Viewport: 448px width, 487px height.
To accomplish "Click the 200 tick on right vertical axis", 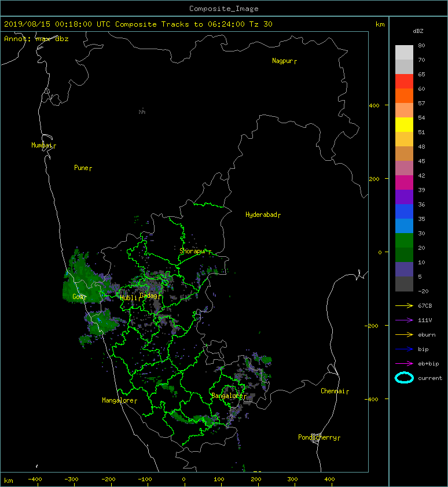I will click(x=374, y=179).
